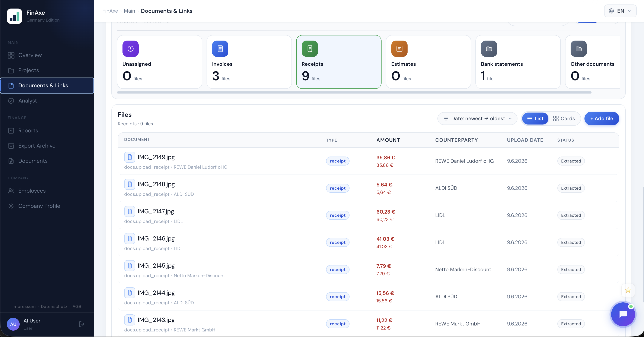
Task: Switch to List view
Action: (x=535, y=119)
